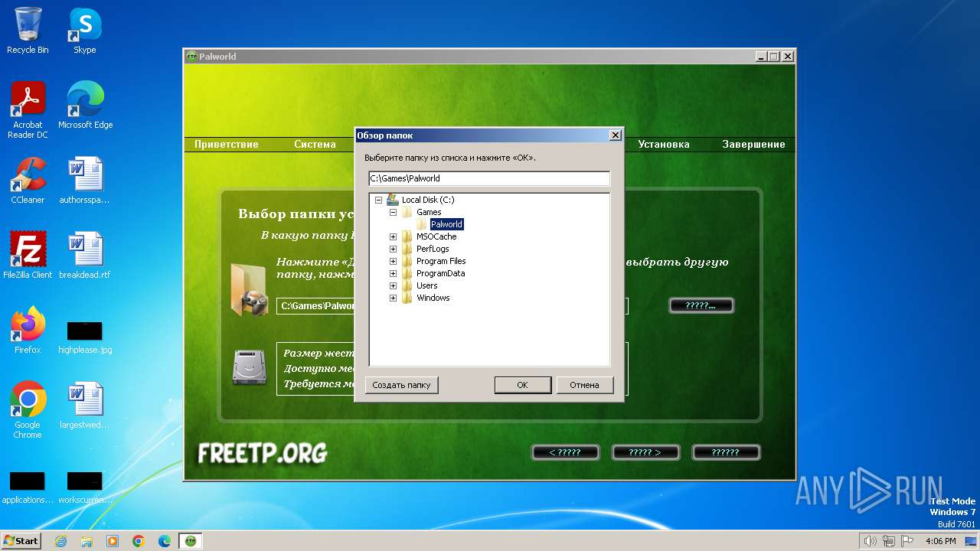Select the Users folder in tree
Image resolution: width=980 pixels, height=551 pixels.
click(427, 285)
